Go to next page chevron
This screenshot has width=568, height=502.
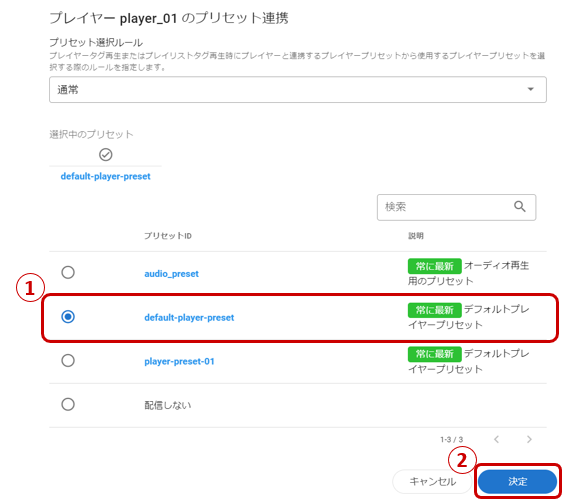point(529,439)
